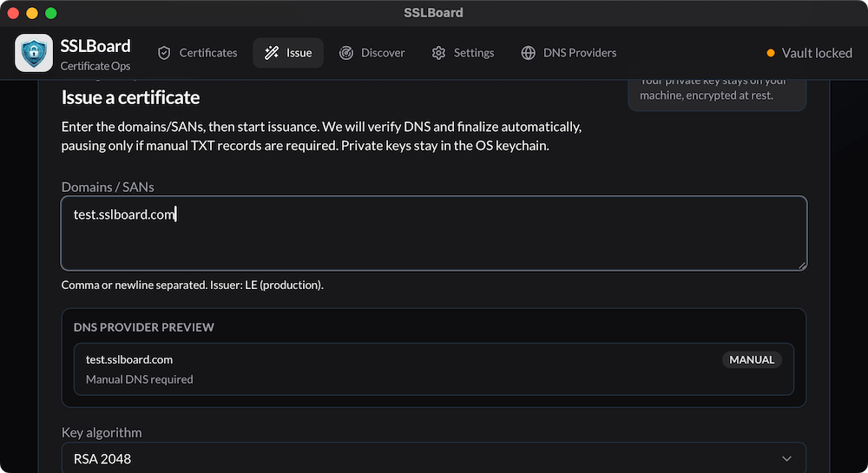Click the Issue magic wand icon
This screenshot has height=473, width=868.
271,53
